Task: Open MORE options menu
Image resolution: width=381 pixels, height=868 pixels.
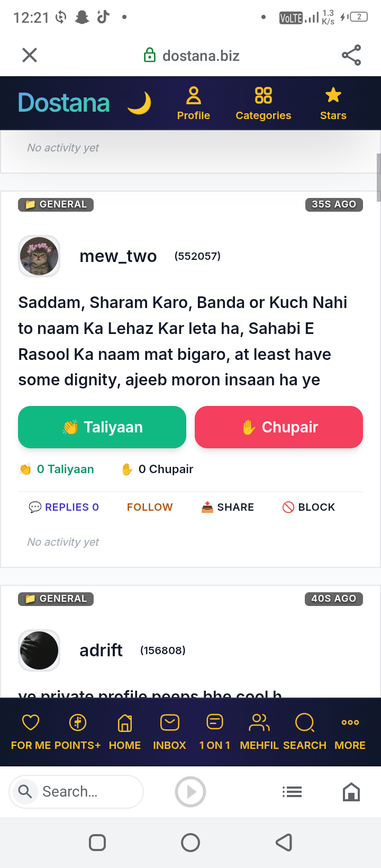Action: pos(350,731)
